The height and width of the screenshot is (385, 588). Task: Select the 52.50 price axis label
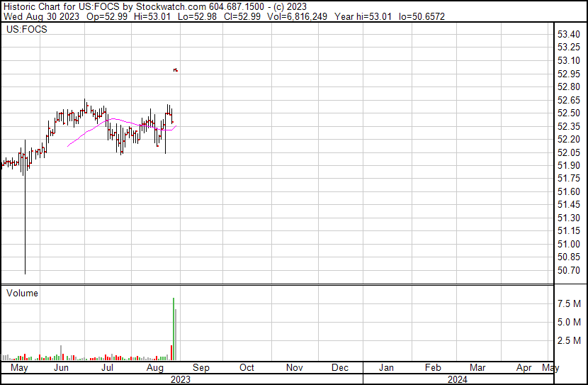568,113
